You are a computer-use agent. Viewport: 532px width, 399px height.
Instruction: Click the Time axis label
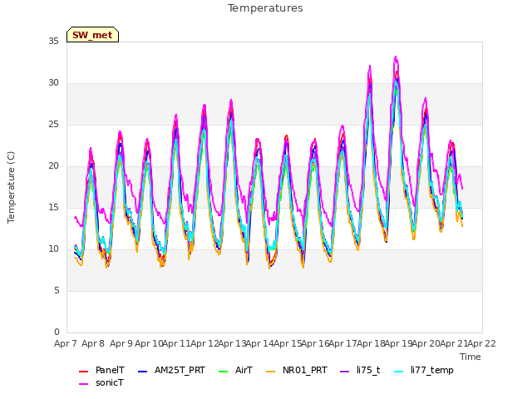pos(470,357)
